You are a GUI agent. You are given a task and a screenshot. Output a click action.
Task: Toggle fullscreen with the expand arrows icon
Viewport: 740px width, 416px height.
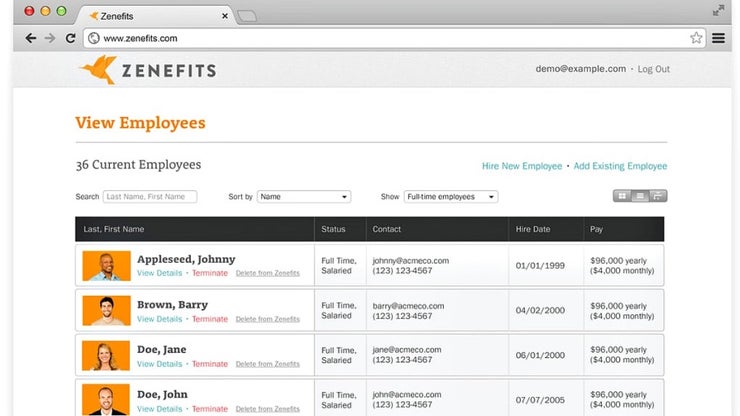718,10
